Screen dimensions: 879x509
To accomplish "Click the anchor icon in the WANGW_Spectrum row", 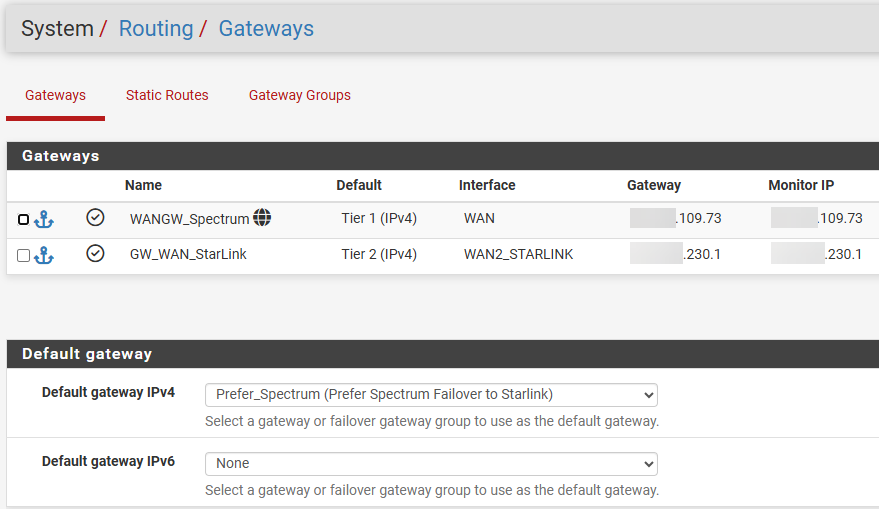I will (x=44, y=219).
